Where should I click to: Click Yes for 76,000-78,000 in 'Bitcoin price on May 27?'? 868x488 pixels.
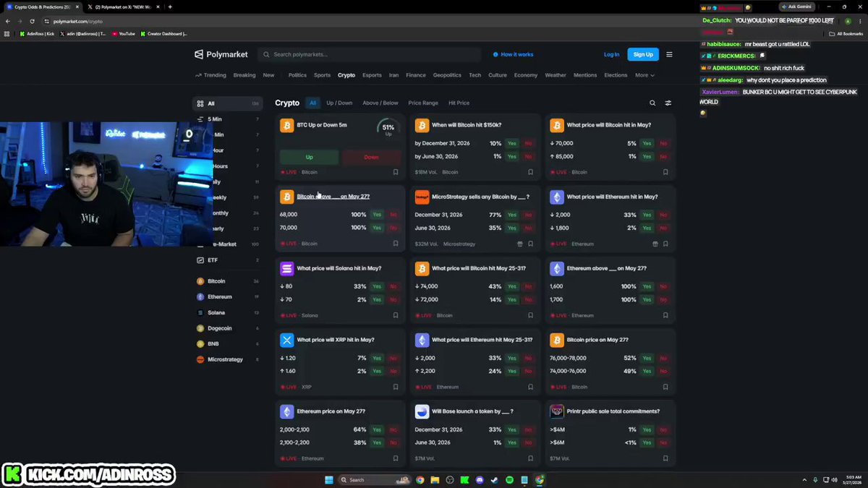pos(647,358)
